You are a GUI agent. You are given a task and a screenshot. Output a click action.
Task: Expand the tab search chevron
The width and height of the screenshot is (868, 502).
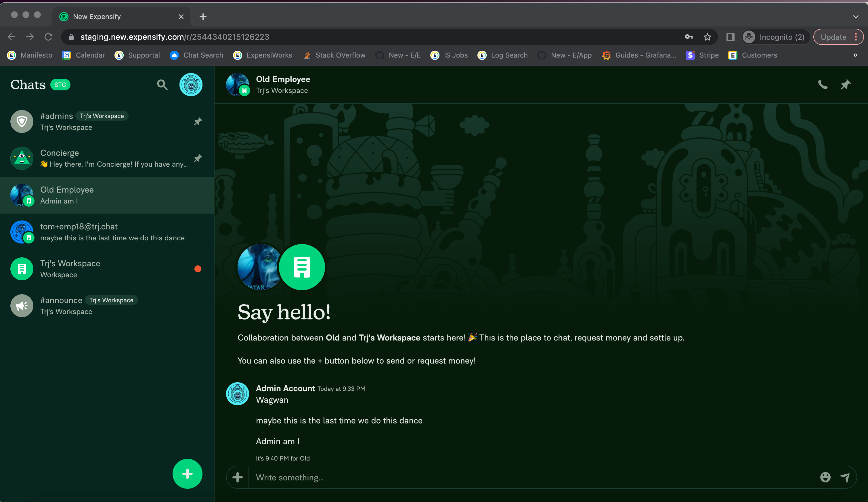(856, 16)
